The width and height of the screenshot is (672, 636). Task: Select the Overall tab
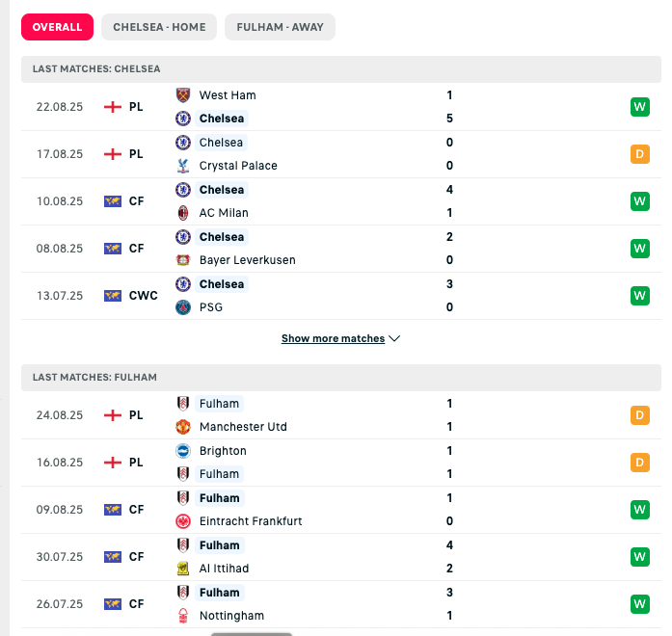[x=57, y=27]
